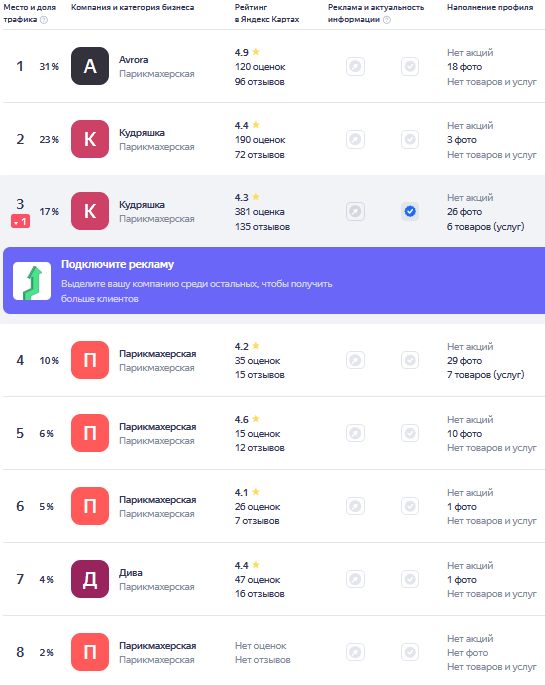Click advertising status icon in rank 2 Кудряшка row

coord(355,139)
